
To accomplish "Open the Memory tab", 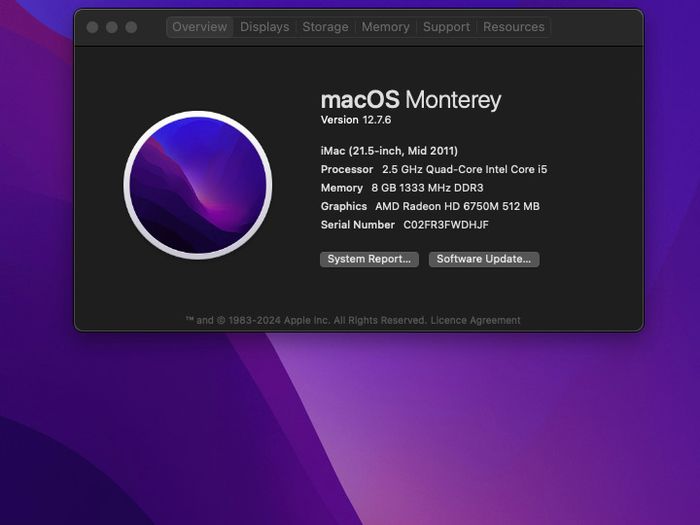I will (385, 27).
